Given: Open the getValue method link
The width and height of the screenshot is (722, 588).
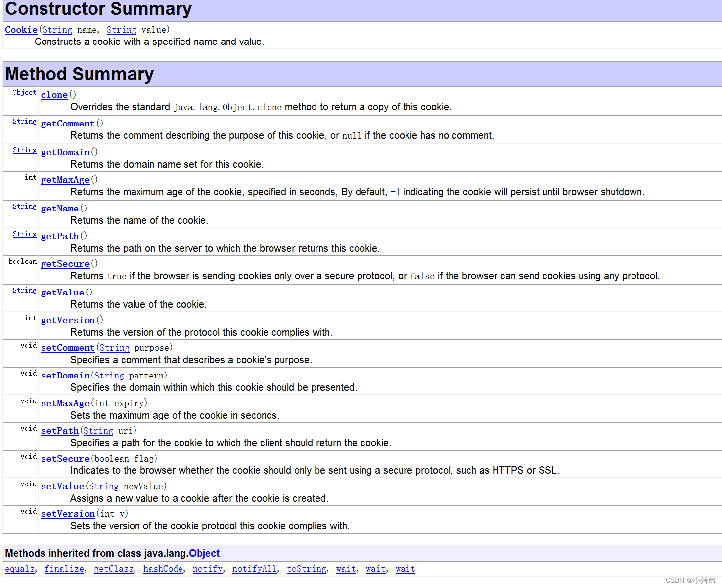Looking at the screenshot, I should [x=62, y=293].
